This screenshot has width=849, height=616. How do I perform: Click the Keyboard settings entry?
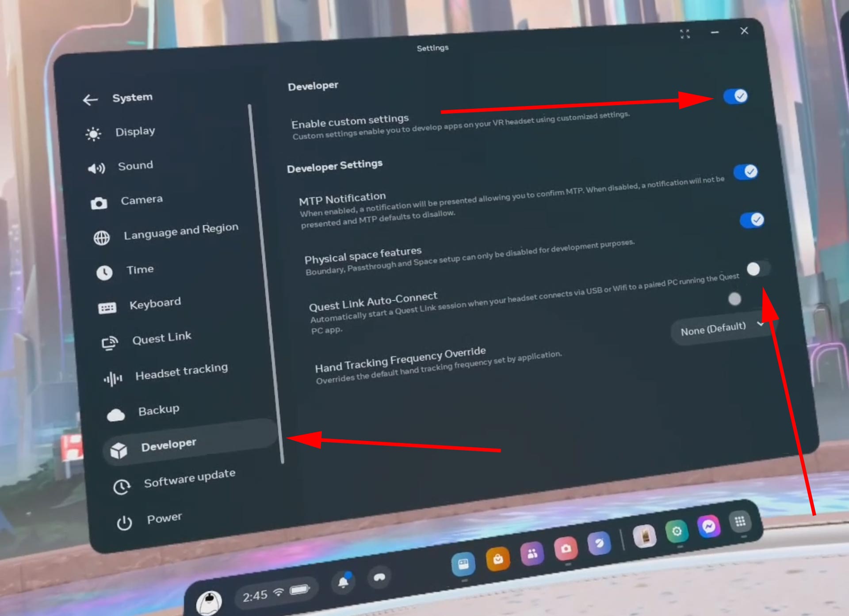156,302
